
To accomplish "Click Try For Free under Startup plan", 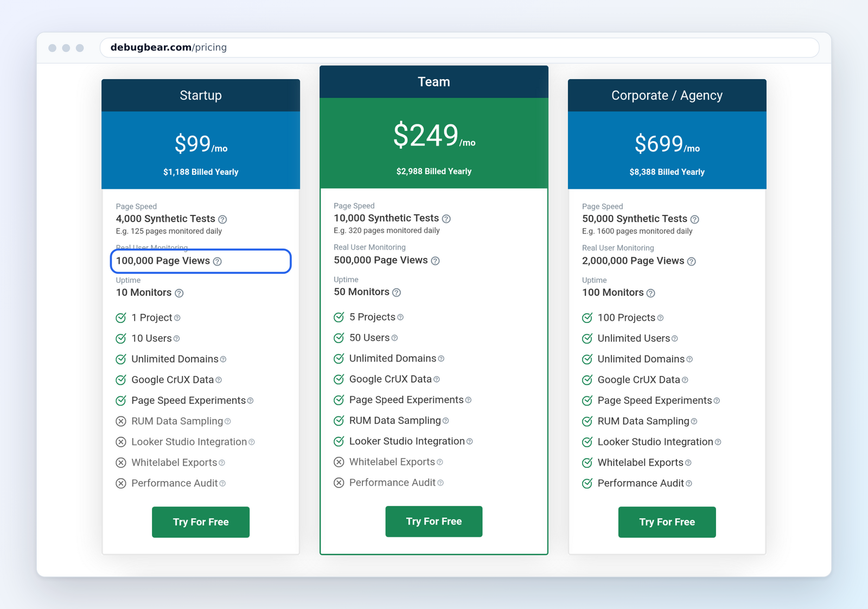I will click(201, 522).
